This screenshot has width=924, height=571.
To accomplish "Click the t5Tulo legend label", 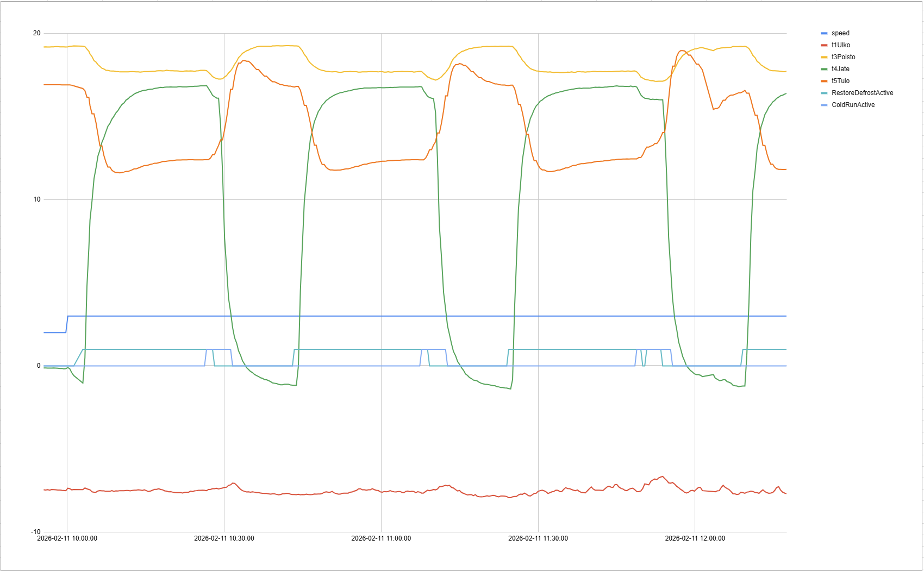I will pos(840,81).
